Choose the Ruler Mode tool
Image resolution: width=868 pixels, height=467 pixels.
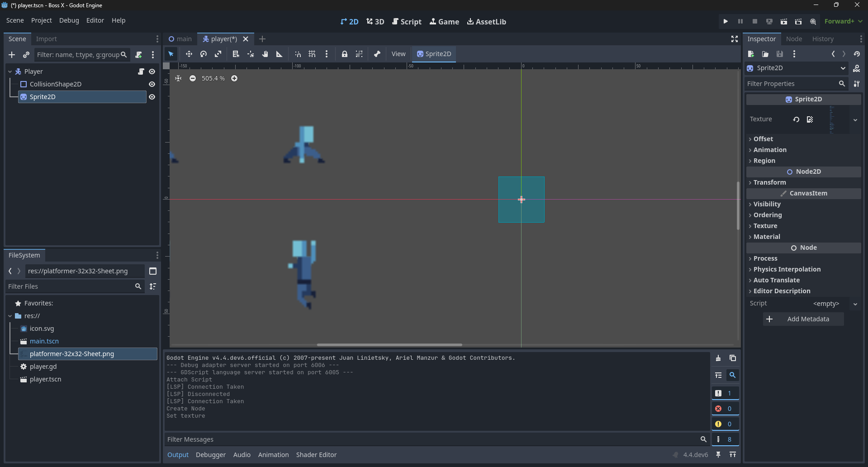click(280, 54)
